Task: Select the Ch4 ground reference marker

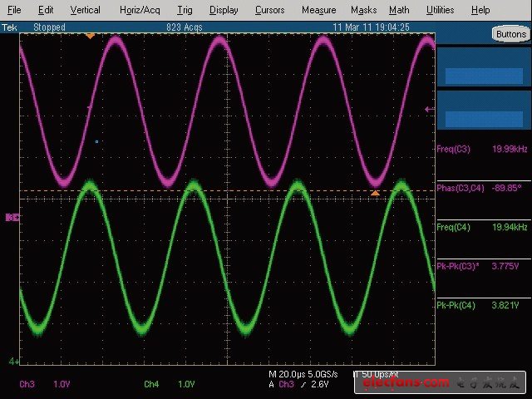Action: tap(12, 362)
